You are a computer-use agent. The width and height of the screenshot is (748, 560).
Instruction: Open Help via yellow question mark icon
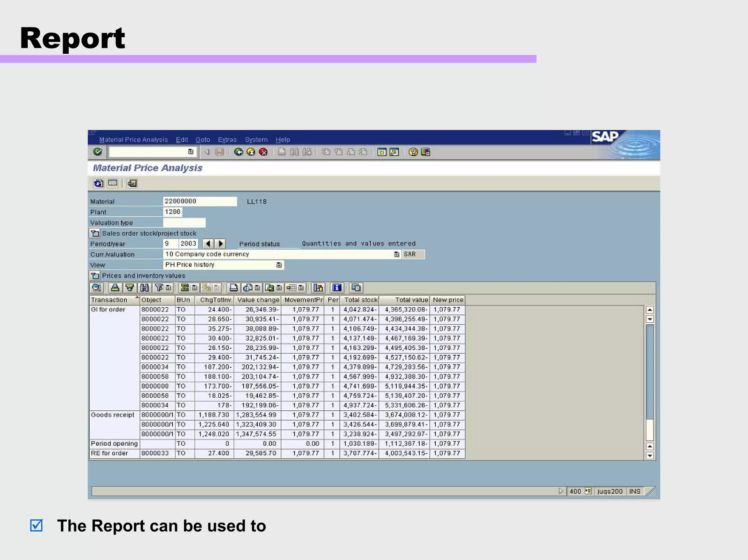pyautogui.click(x=413, y=152)
